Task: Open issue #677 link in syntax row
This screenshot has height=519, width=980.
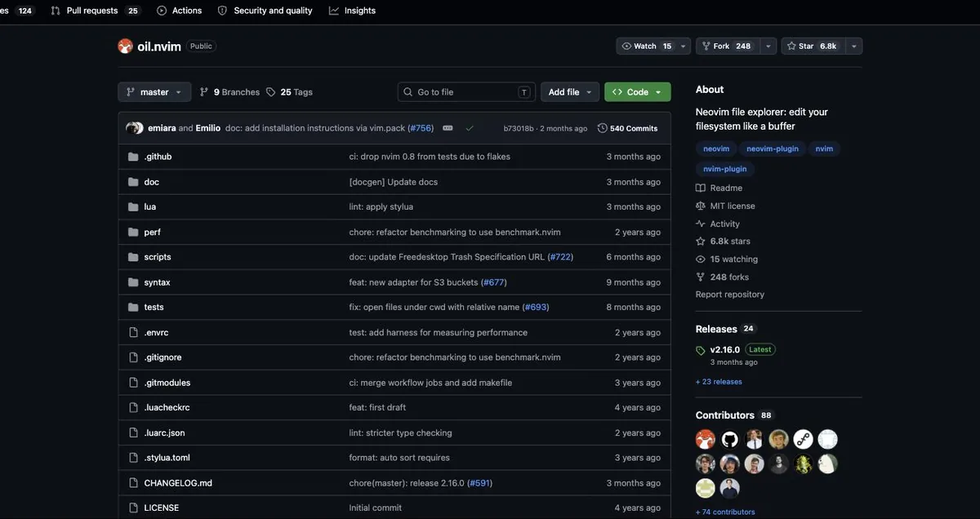Action: pyautogui.click(x=494, y=282)
